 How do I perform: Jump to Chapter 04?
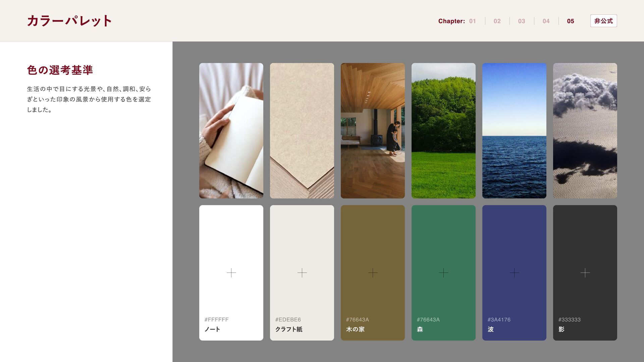[546, 21]
